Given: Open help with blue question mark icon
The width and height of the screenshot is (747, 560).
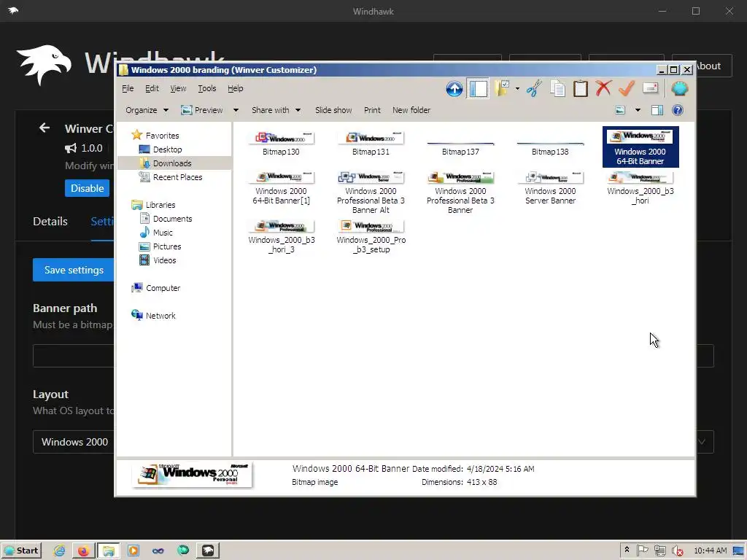Looking at the screenshot, I should [x=678, y=110].
